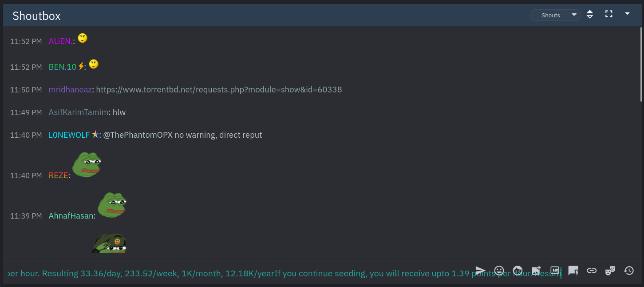Open the face avatar sticker picker
Image resolution: width=644 pixels, height=287 pixels.
click(518, 271)
